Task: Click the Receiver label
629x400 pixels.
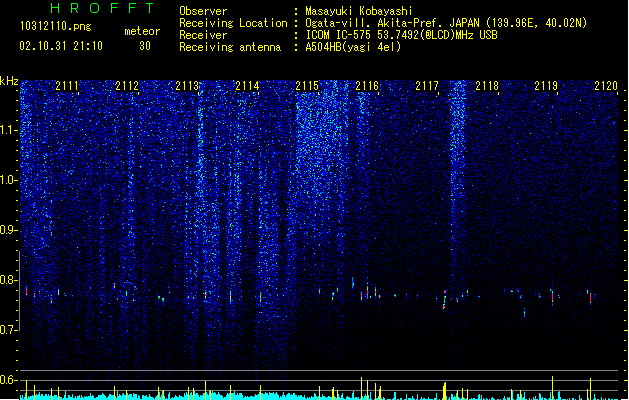Action: pos(203,35)
